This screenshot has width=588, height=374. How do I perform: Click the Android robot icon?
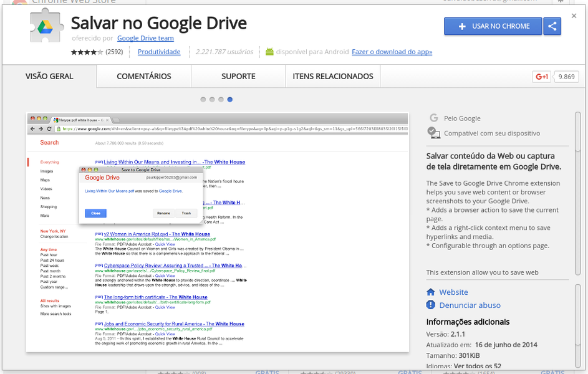pyautogui.click(x=269, y=52)
